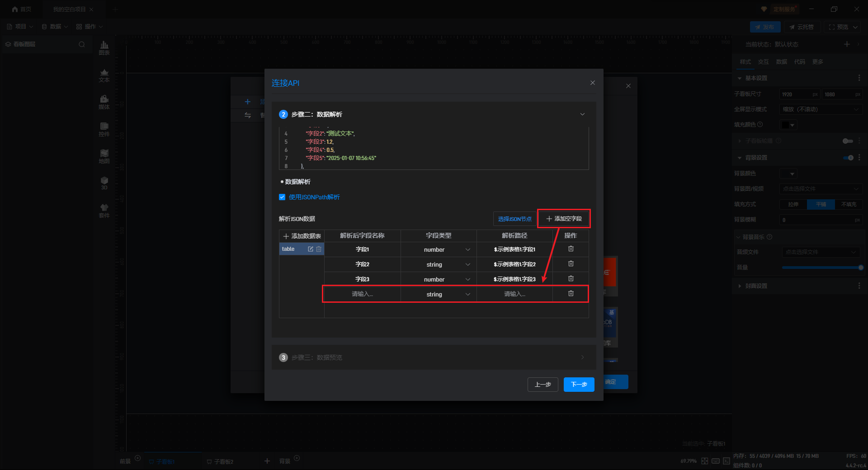
Task: Delete the 字段1 row with trash icon
Action: 571,249
